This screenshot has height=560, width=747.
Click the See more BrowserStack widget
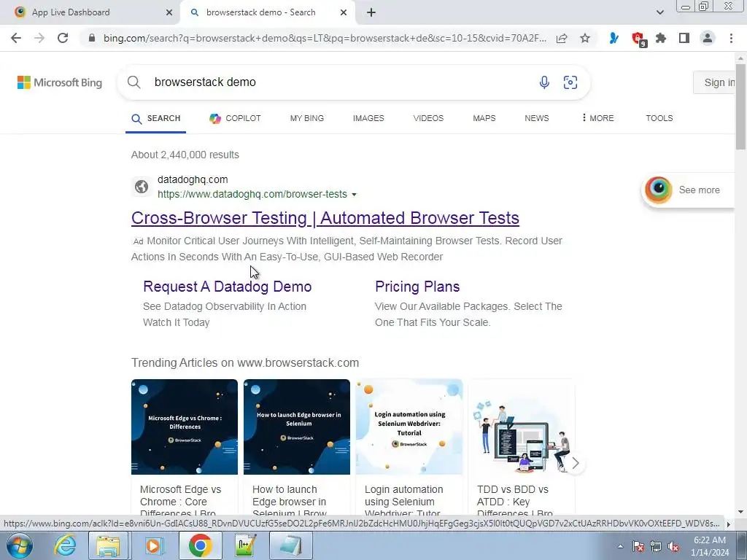688,190
